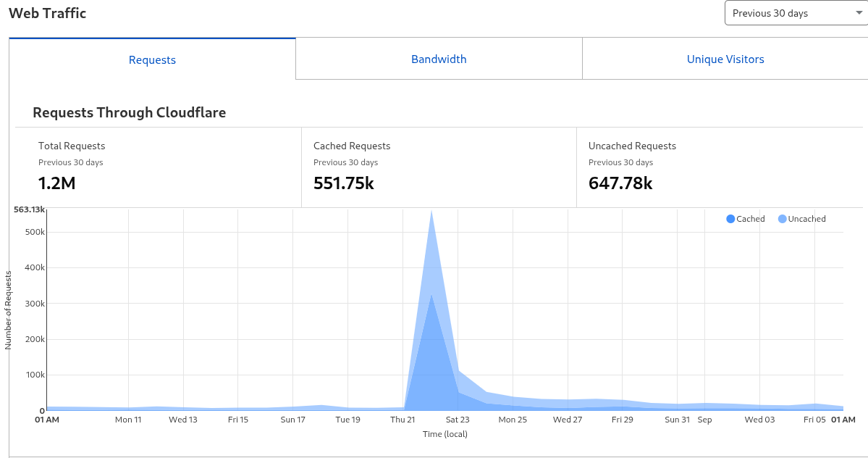The image size is (868, 458).
Task: Click the Uncached legend light-blue dot
Action: pos(782,219)
